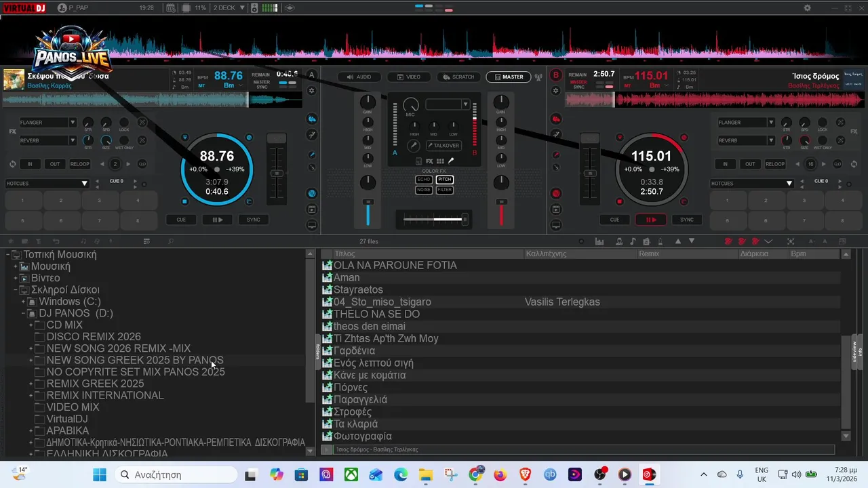
Task: Open deck A REVERB effect dropdown
Action: click(x=72, y=140)
